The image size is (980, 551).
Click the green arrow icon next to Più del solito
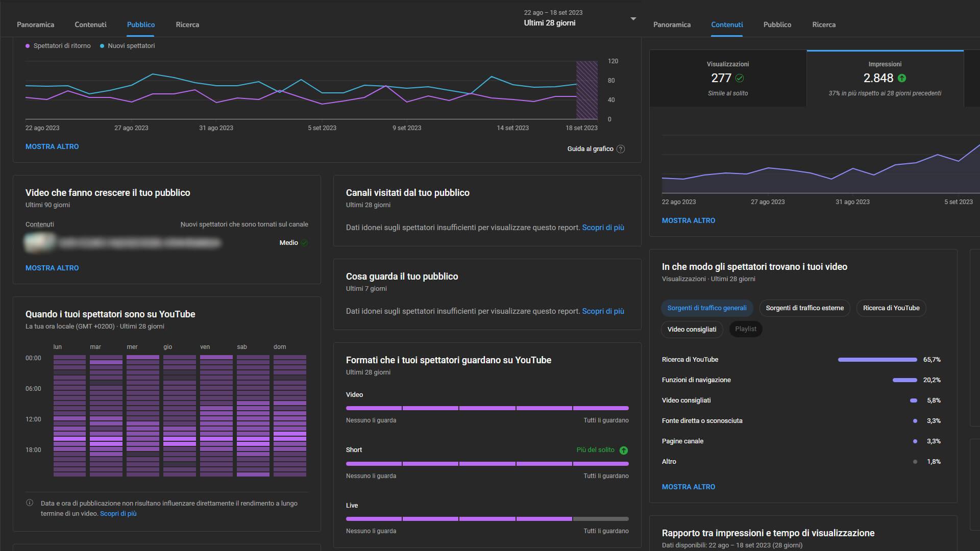tap(624, 450)
